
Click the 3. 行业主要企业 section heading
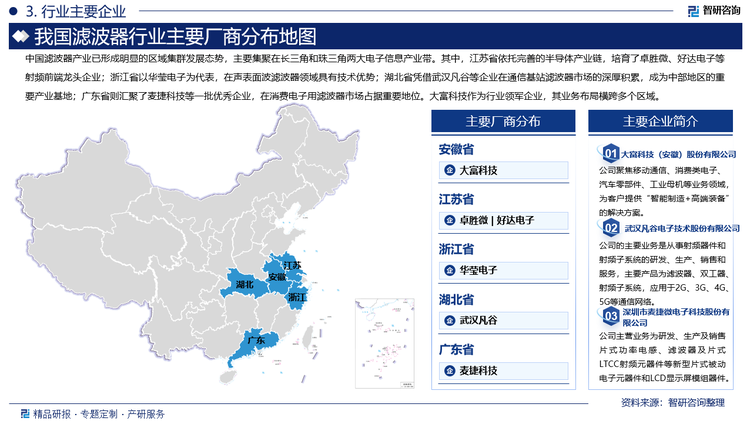pos(76,11)
